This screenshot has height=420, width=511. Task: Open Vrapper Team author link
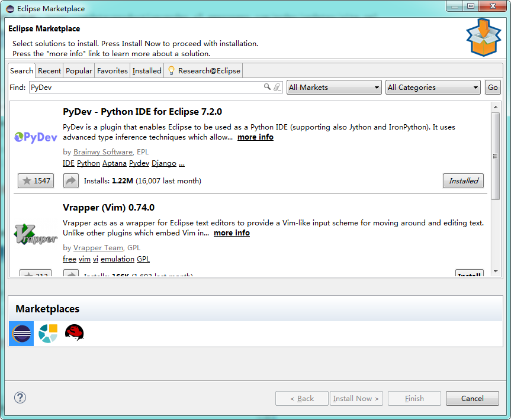click(98, 248)
